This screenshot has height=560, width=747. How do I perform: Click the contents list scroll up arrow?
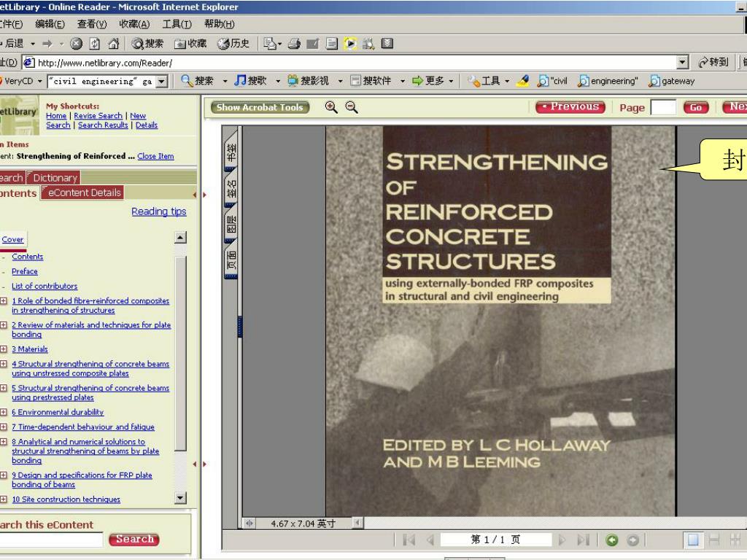(180, 237)
